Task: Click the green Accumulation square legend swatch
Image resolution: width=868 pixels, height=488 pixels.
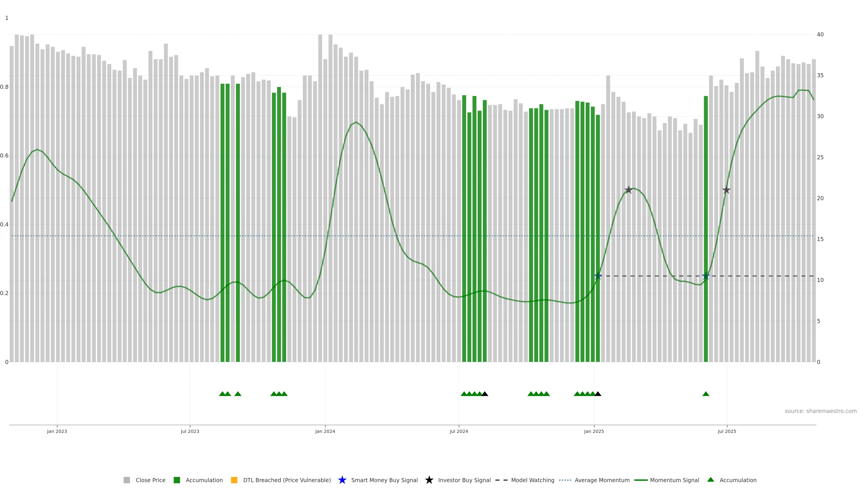Action: pos(177,480)
